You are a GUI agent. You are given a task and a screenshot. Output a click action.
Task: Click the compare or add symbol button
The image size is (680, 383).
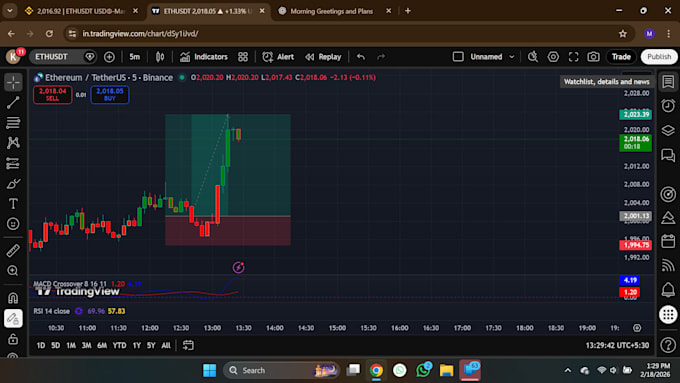click(109, 57)
